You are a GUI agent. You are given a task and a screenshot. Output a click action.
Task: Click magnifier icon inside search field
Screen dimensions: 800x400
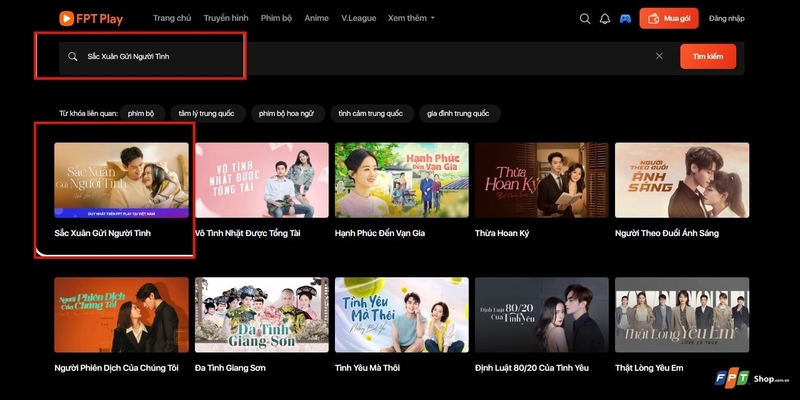(73, 57)
